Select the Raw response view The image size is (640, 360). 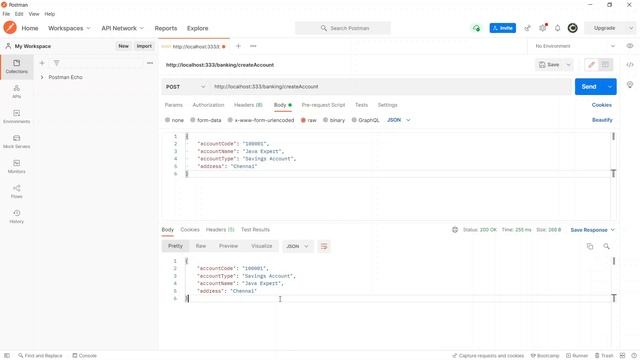click(x=201, y=246)
